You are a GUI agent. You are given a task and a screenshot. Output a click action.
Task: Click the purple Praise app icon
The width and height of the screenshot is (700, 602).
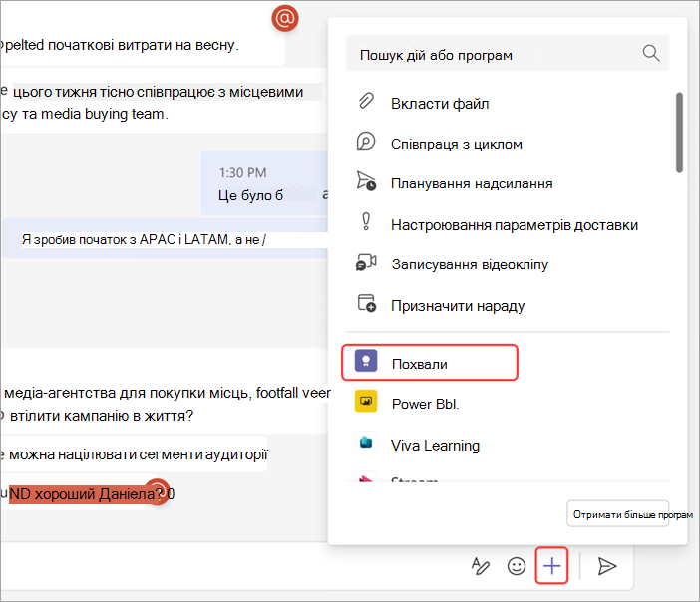pyautogui.click(x=366, y=361)
